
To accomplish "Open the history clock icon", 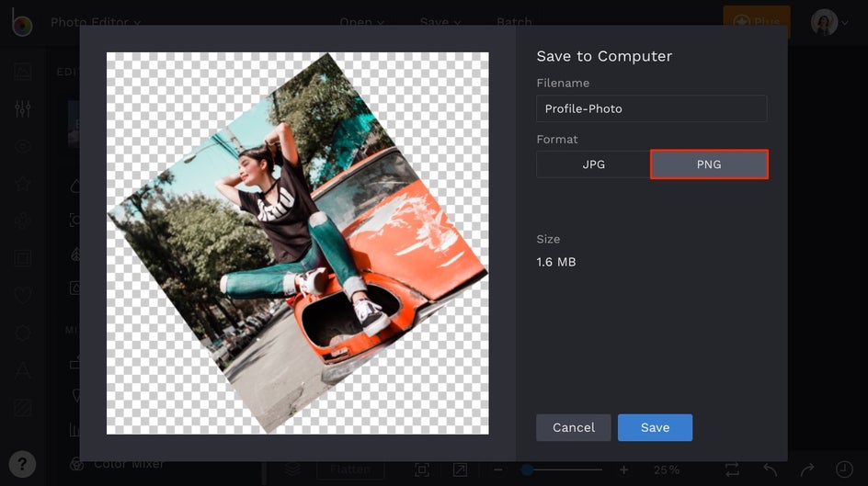I will coord(844,469).
